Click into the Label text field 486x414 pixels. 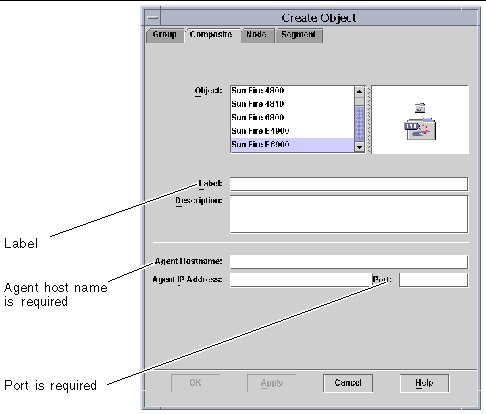(349, 184)
